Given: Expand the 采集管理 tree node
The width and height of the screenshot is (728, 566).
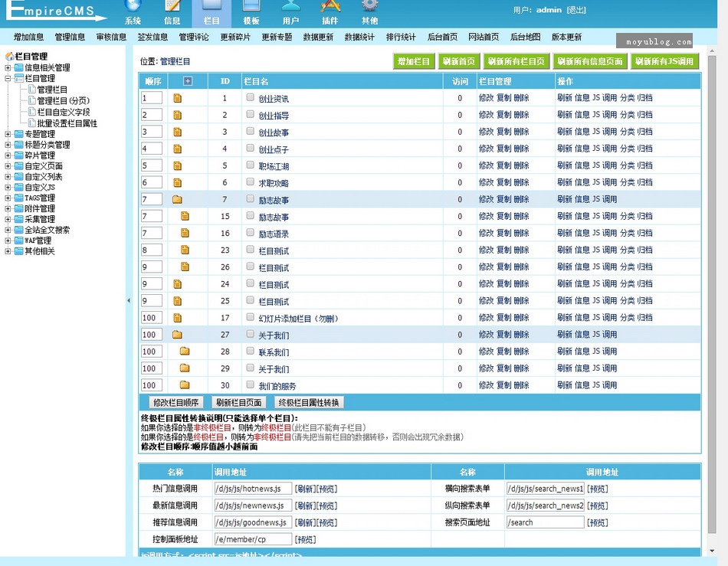Looking at the screenshot, I should click(x=8, y=220).
